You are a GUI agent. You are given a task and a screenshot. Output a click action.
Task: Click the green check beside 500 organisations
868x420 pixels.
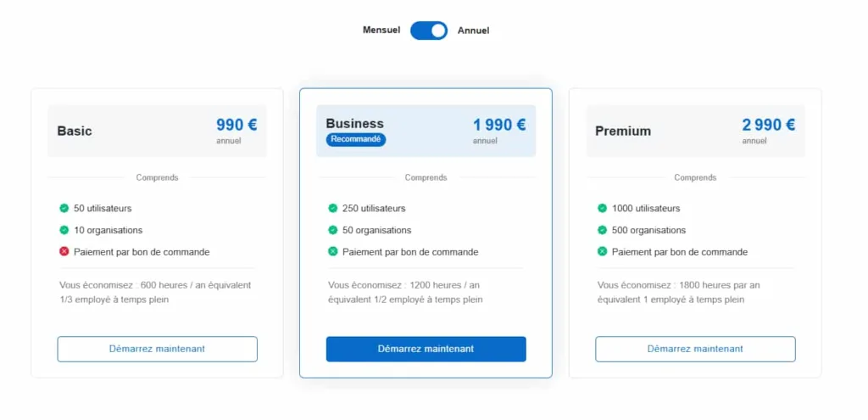click(603, 230)
